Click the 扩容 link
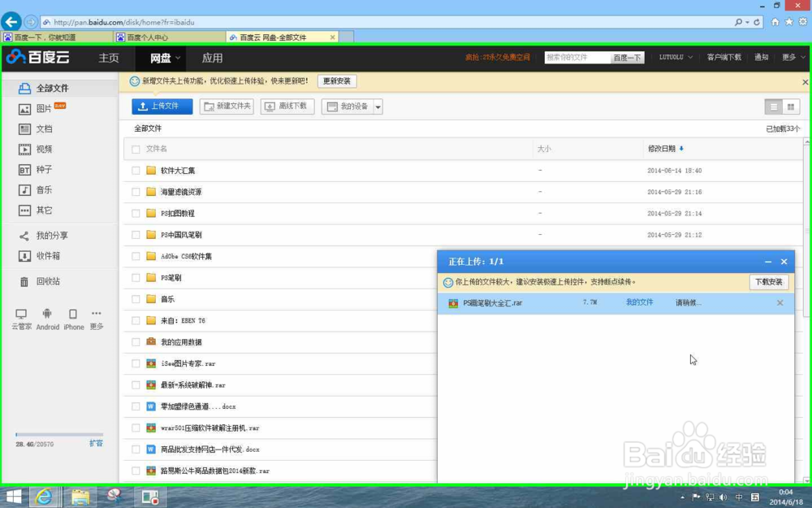 tap(96, 443)
